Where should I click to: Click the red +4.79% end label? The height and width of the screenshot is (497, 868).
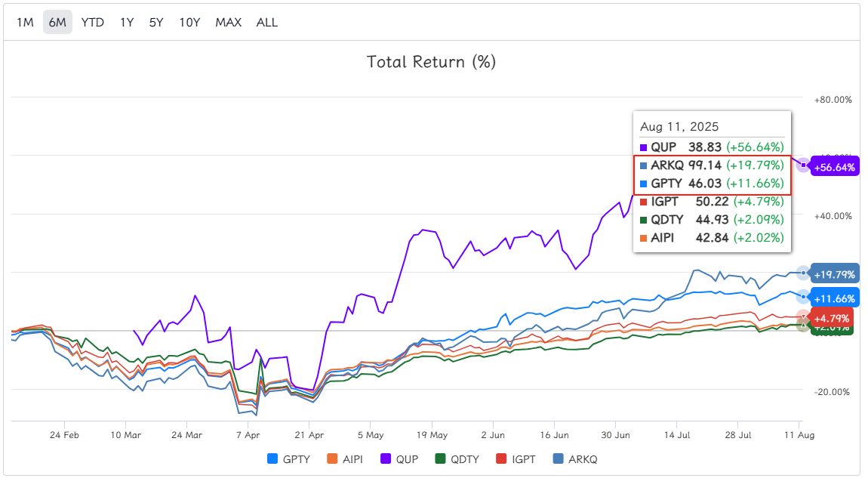[x=832, y=319]
